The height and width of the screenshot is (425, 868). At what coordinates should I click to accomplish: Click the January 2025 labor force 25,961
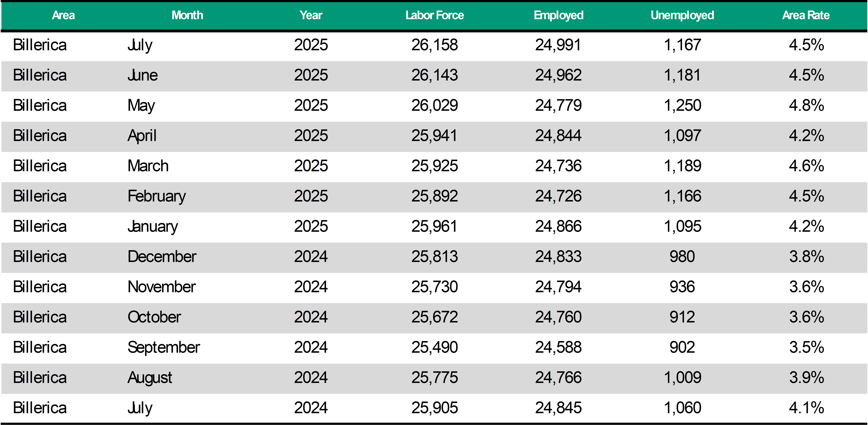(435, 226)
